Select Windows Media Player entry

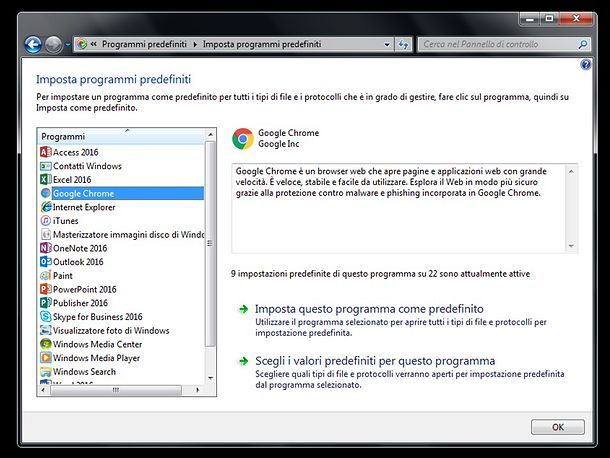[96, 358]
